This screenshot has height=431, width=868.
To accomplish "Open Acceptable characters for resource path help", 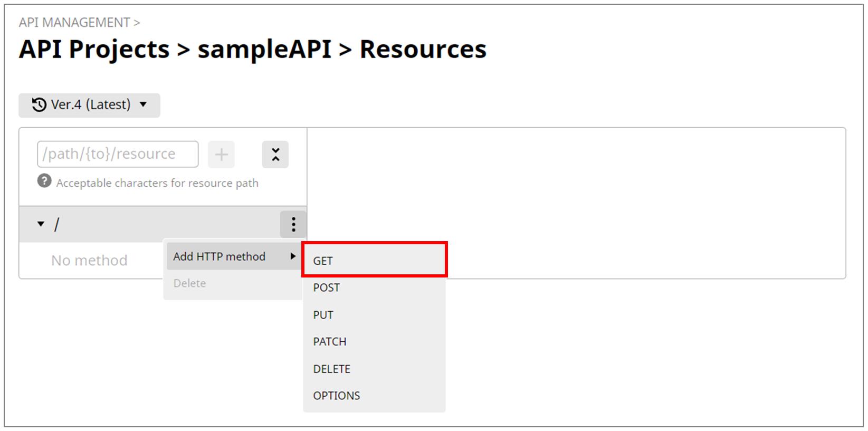I will pyautogui.click(x=157, y=183).
